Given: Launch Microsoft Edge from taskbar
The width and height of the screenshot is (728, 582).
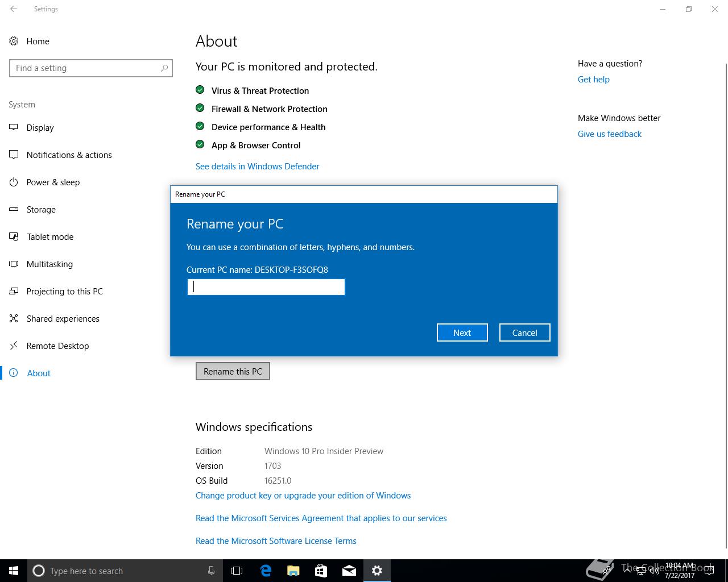Looking at the screenshot, I should coord(266,571).
